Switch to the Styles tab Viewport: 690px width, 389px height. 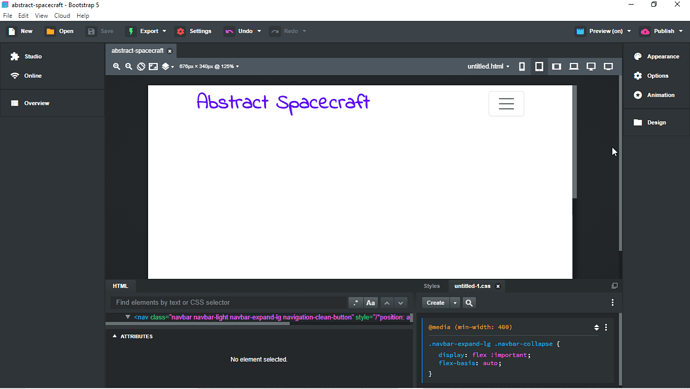point(431,286)
